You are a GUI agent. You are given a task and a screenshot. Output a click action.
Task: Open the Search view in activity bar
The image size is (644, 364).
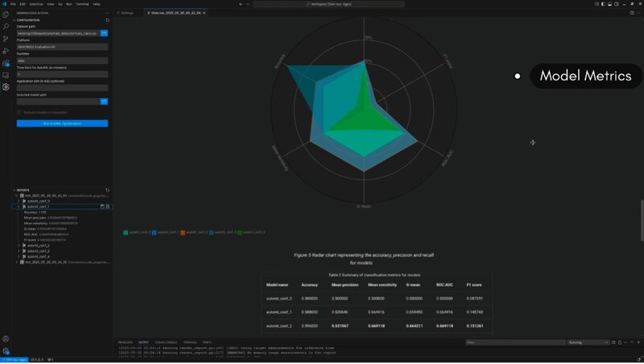[6, 27]
